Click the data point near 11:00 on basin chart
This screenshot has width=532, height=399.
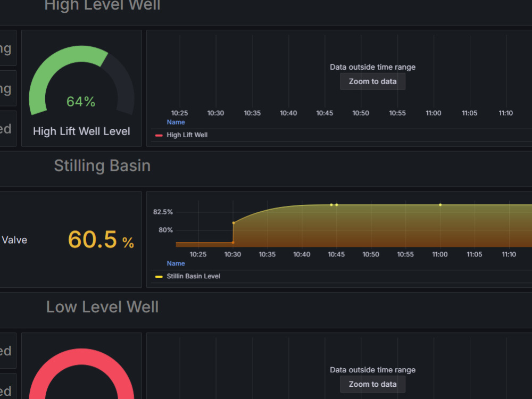tap(440, 204)
